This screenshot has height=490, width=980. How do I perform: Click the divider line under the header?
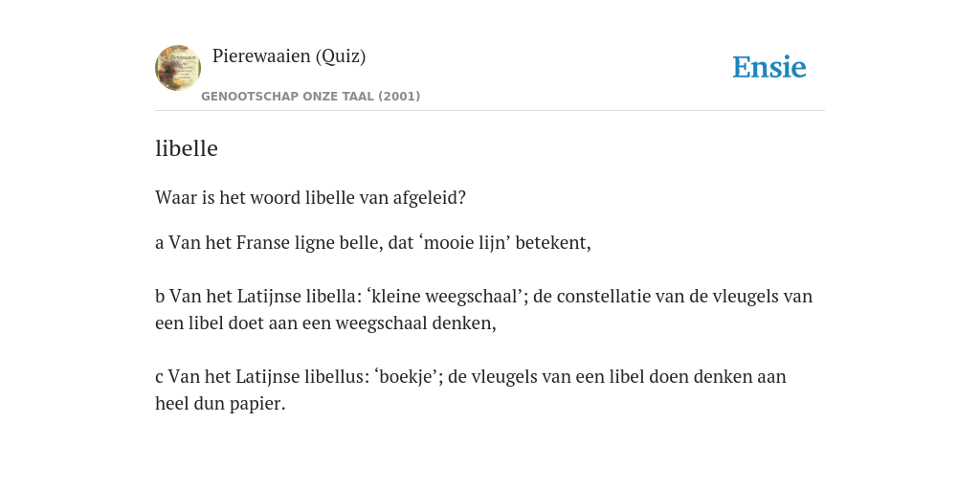[x=490, y=111]
